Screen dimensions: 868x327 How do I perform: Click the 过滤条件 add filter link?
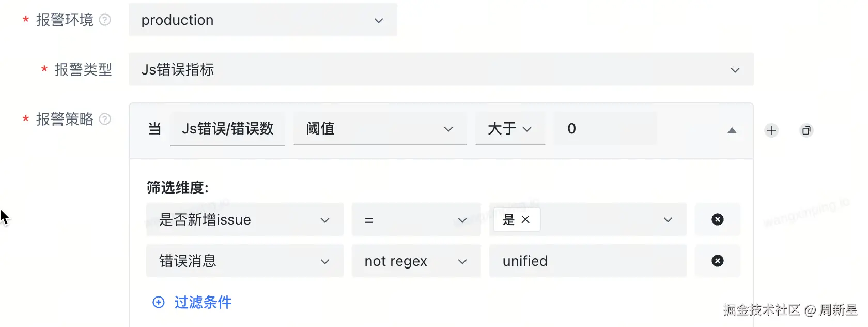(203, 302)
